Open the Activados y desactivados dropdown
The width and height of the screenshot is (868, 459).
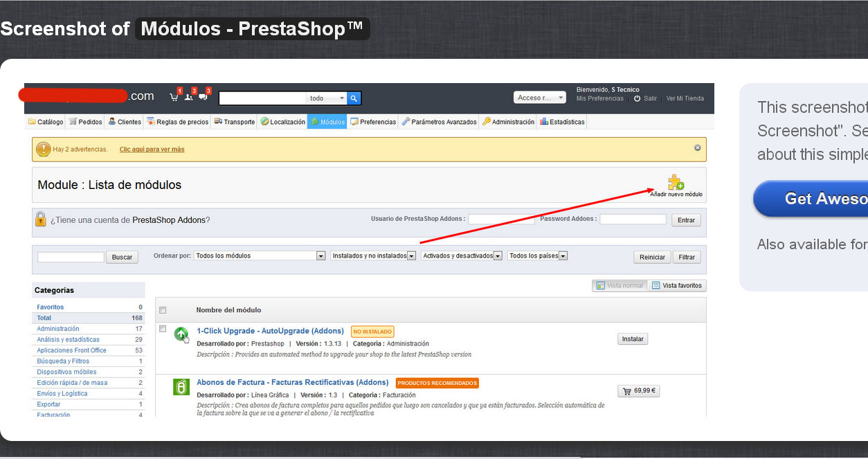point(462,256)
